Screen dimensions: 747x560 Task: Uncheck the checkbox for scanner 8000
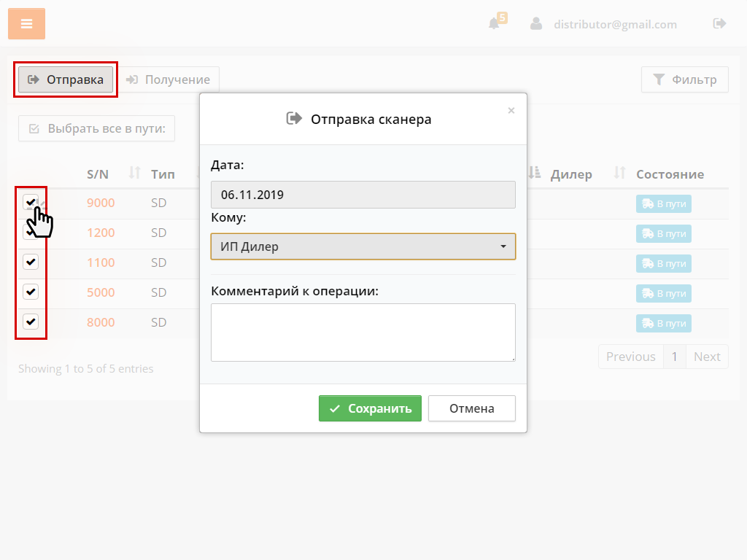31,322
